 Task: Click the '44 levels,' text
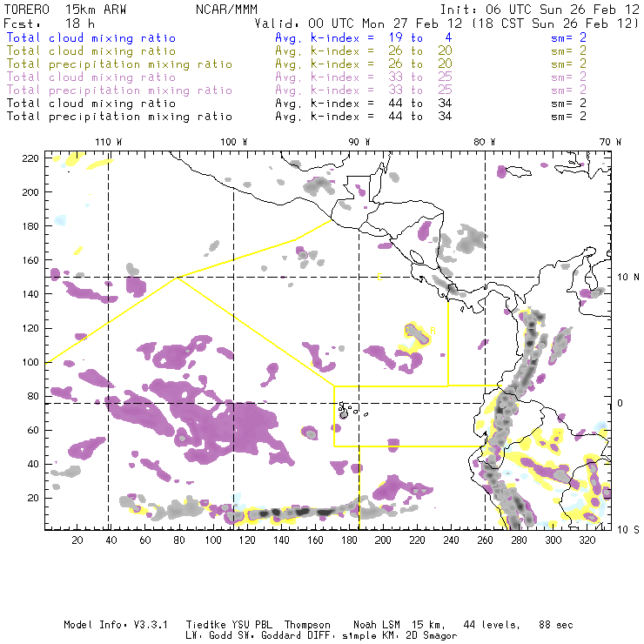coord(492,625)
